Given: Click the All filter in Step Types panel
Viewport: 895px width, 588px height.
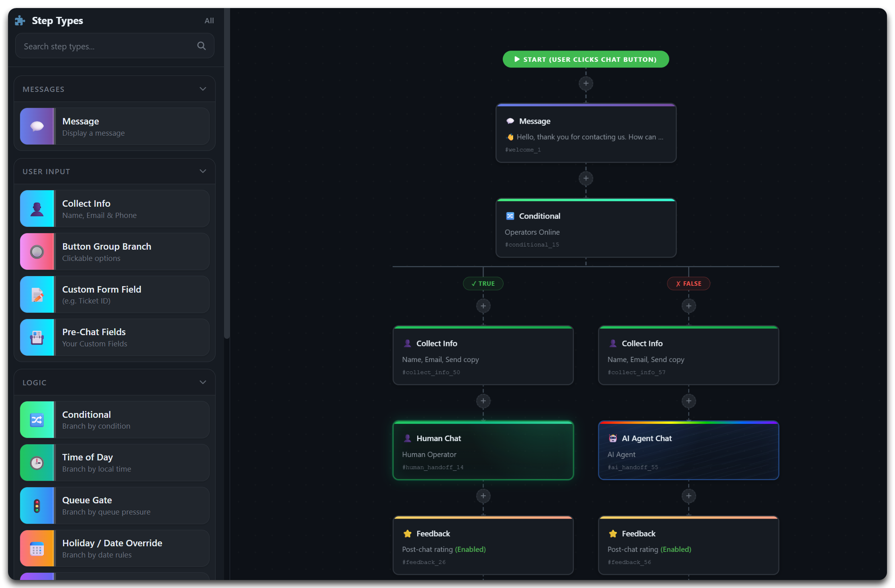Looking at the screenshot, I should (209, 20).
